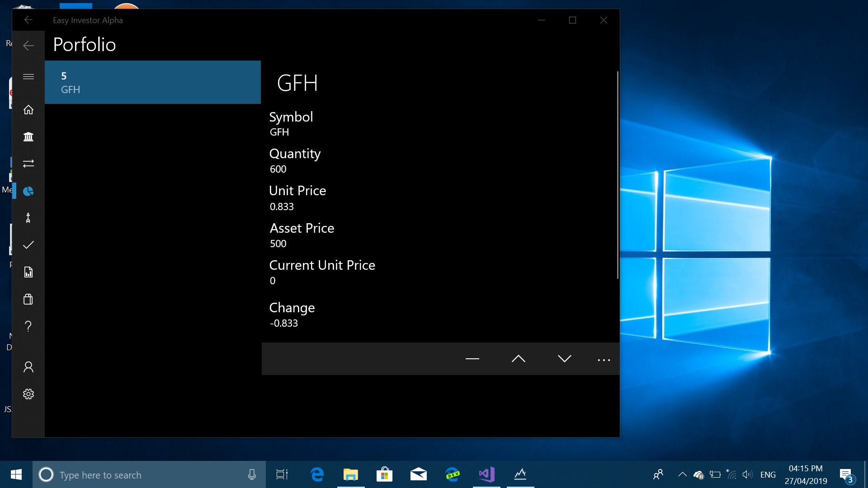Open the help question mark icon
868x488 pixels.
(x=28, y=326)
